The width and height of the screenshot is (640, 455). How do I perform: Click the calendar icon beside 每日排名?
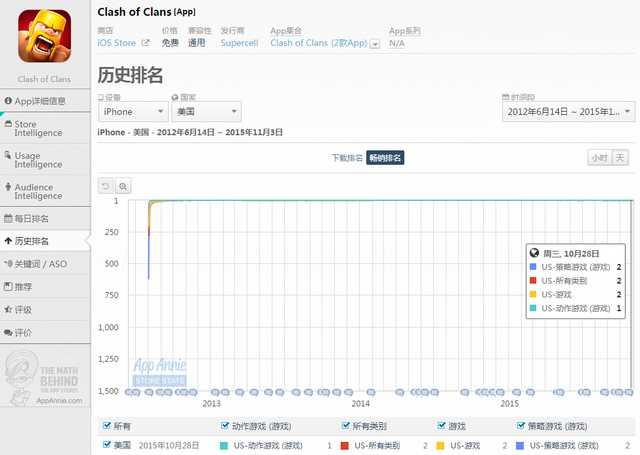click(x=8, y=218)
